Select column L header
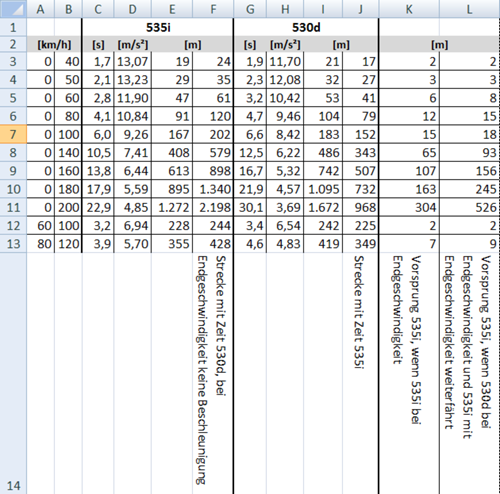The width and height of the screenshot is (500, 494). tap(469, 9)
